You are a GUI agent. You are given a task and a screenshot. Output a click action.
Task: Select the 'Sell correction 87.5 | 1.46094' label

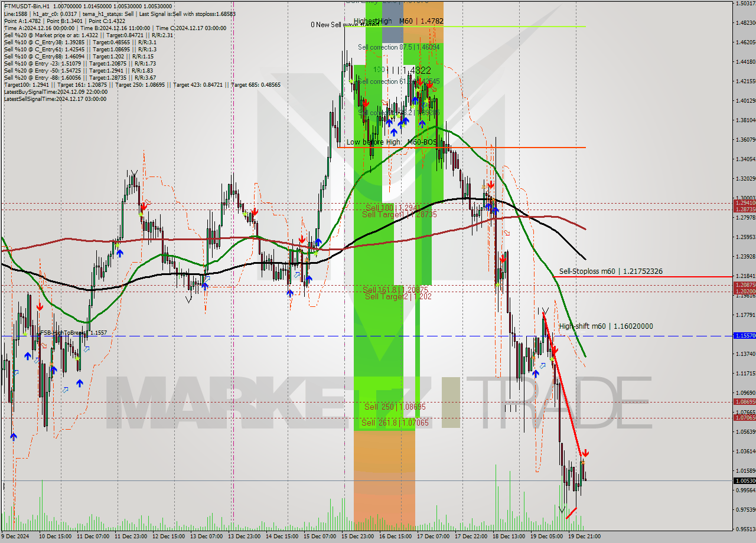(399, 47)
